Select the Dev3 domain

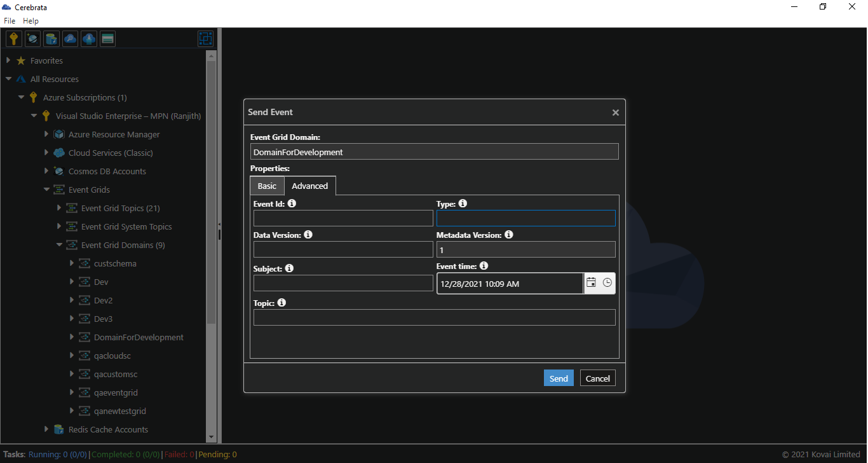pos(104,319)
